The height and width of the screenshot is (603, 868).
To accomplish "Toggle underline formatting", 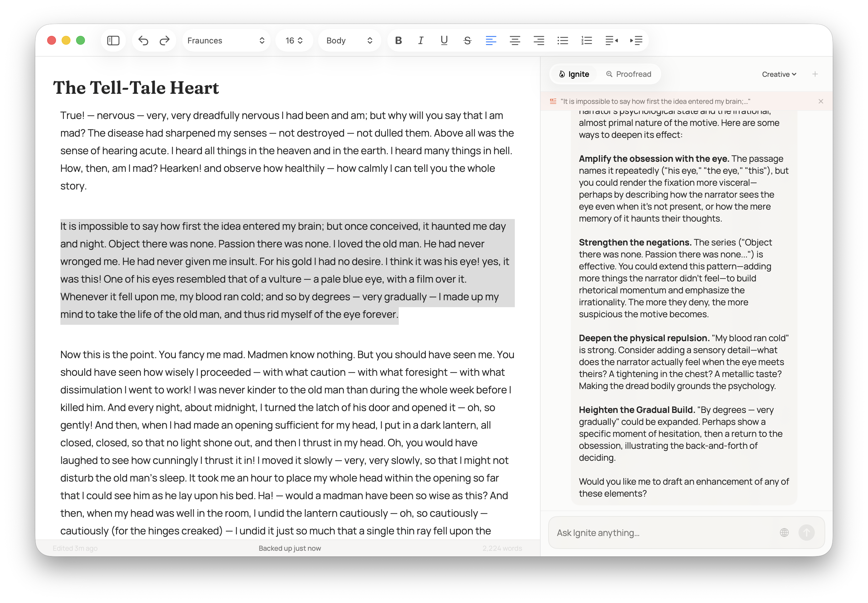I will pos(444,40).
